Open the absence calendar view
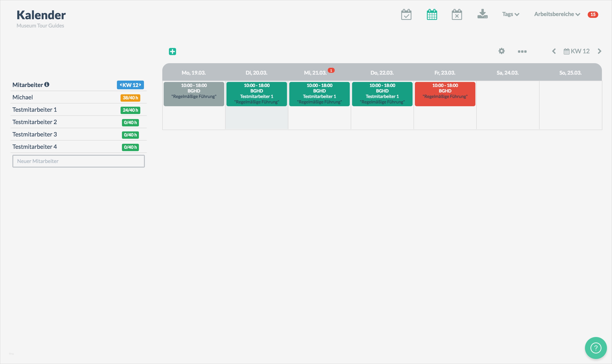The height and width of the screenshot is (364, 612). click(457, 14)
